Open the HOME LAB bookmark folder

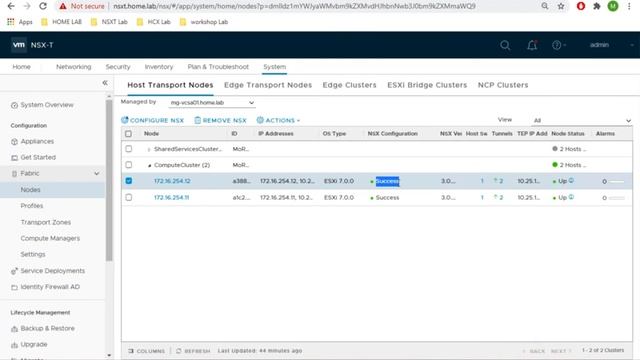click(x=62, y=22)
